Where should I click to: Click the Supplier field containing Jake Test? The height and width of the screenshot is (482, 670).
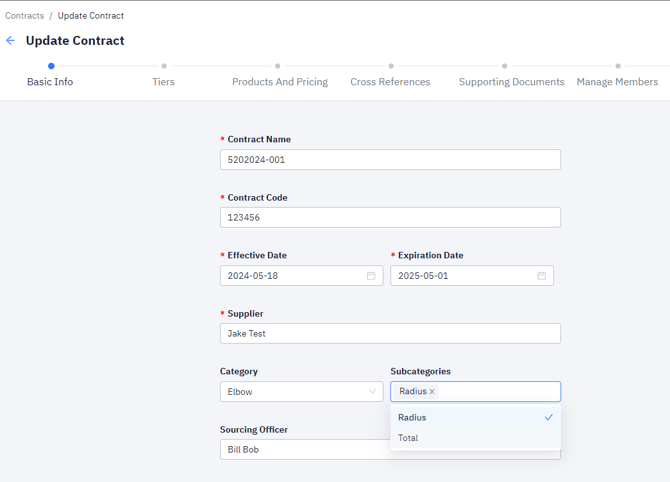(390, 334)
